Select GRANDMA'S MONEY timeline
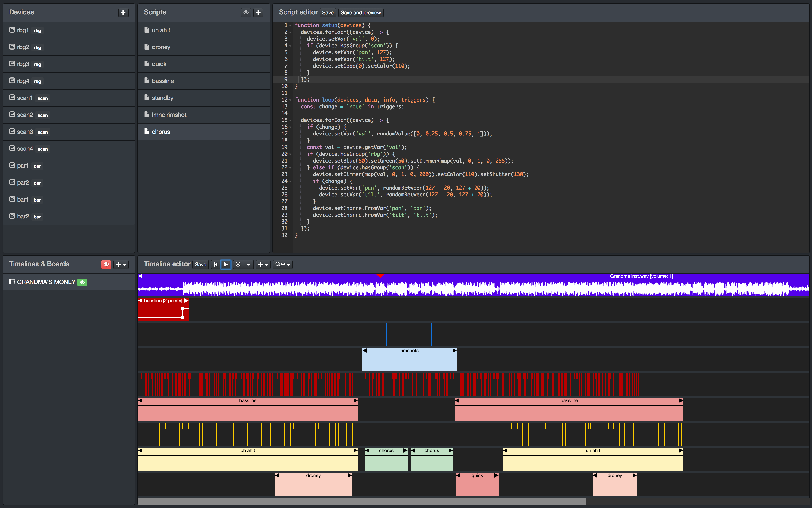Screen dimensions: 812x508 pyautogui.click(x=69, y=282)
